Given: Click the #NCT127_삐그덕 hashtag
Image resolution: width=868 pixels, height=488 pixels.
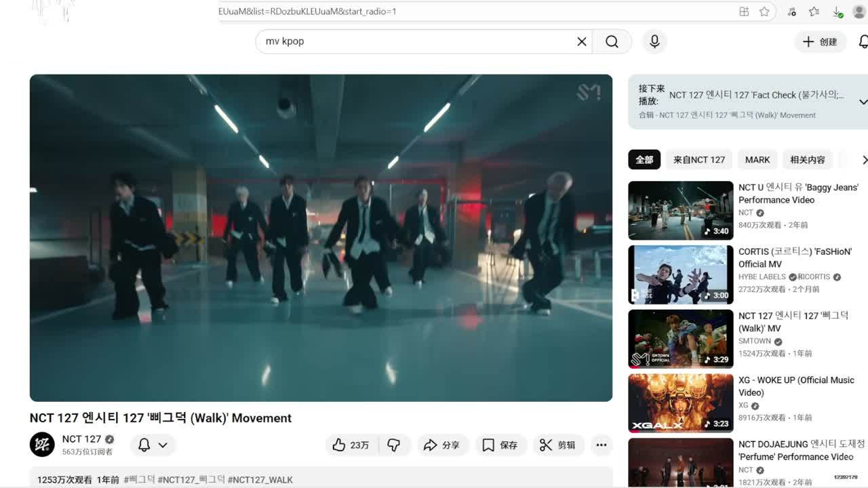Looking at the screenshot, I should pos(191,480).
